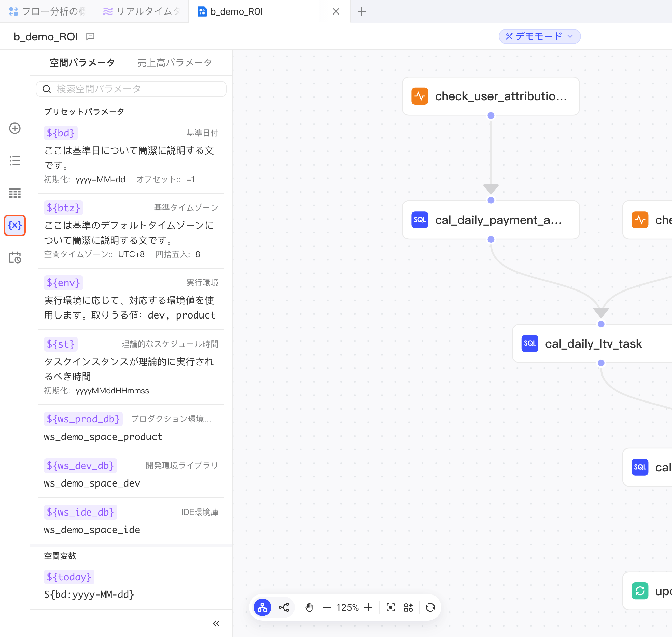Click the fit-to-screen focus icon
This screenshot has width=672, height=637.
click(391, 607)
